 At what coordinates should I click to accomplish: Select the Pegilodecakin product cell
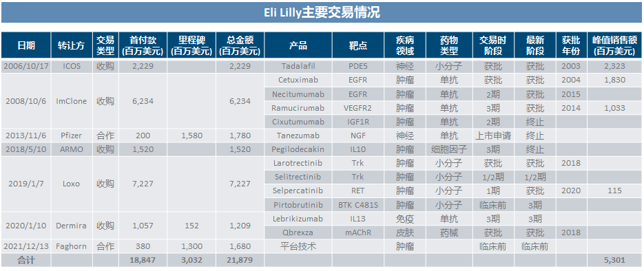(x=298, y=149)
